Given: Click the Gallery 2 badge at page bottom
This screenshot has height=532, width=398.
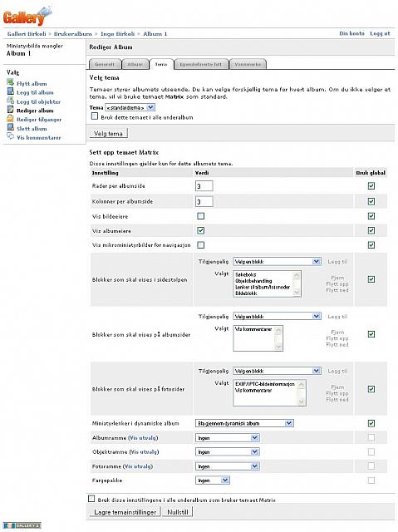Looking at the screenshot, I should [x=22, y=525].
